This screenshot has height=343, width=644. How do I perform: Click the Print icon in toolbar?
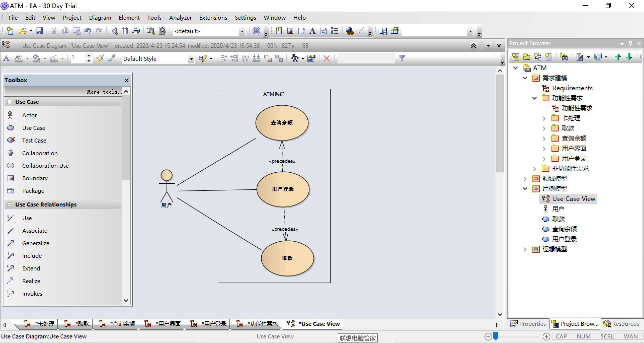pyautogui.click(x=136, y=31)
